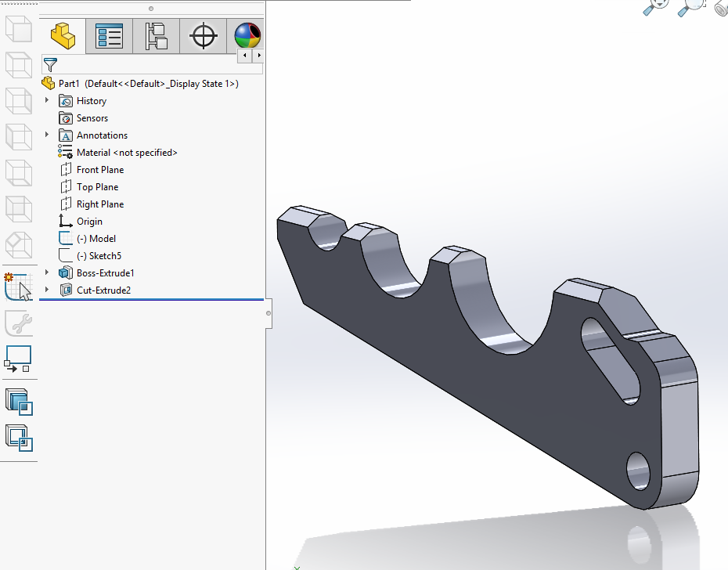
Task: Click the outlined cube icon below the shaded one
Action: pos(19,438)
